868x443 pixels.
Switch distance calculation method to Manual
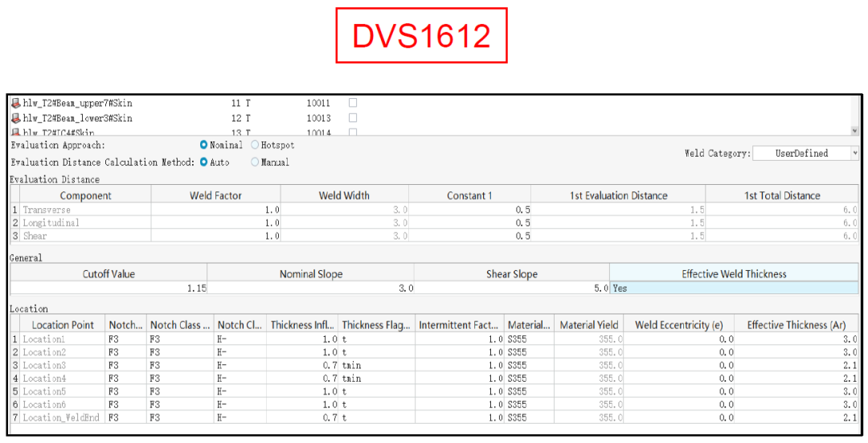pyautogui.click(x=256, y=162)
